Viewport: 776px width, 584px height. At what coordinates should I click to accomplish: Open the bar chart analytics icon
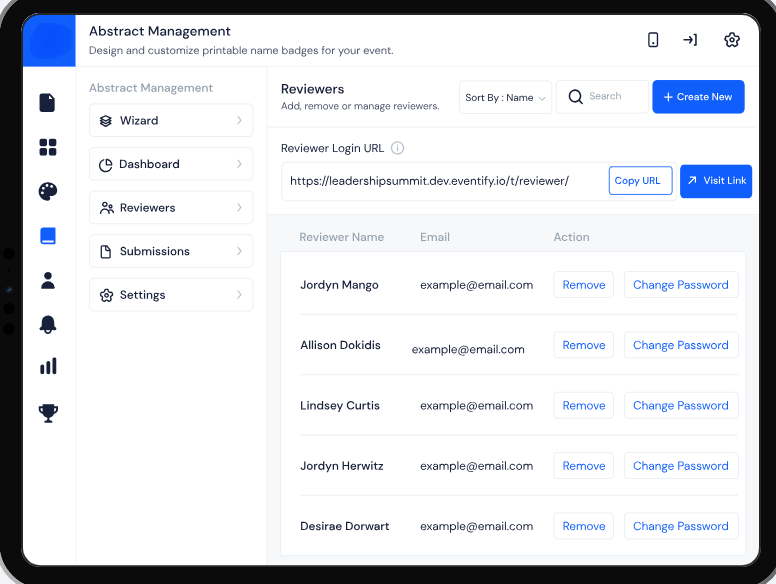[x=48, y=366]
